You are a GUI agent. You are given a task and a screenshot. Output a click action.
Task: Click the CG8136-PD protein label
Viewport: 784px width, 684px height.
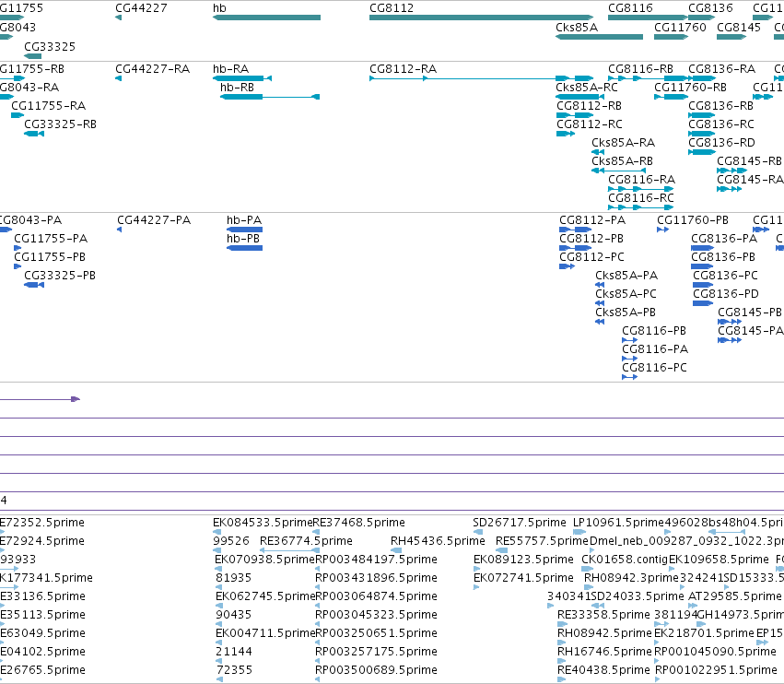(726, 294)
